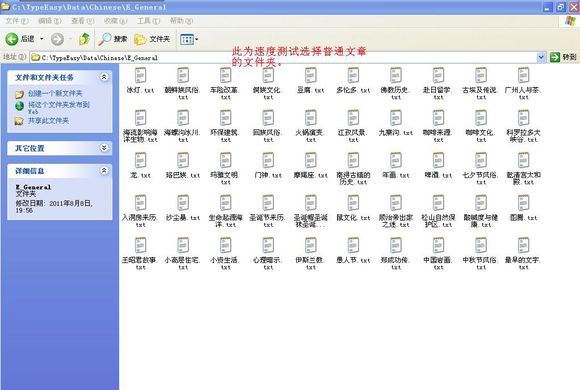Select the file 门神.txt
Screen dimensions: 580x390
click(x=268, y=165)
